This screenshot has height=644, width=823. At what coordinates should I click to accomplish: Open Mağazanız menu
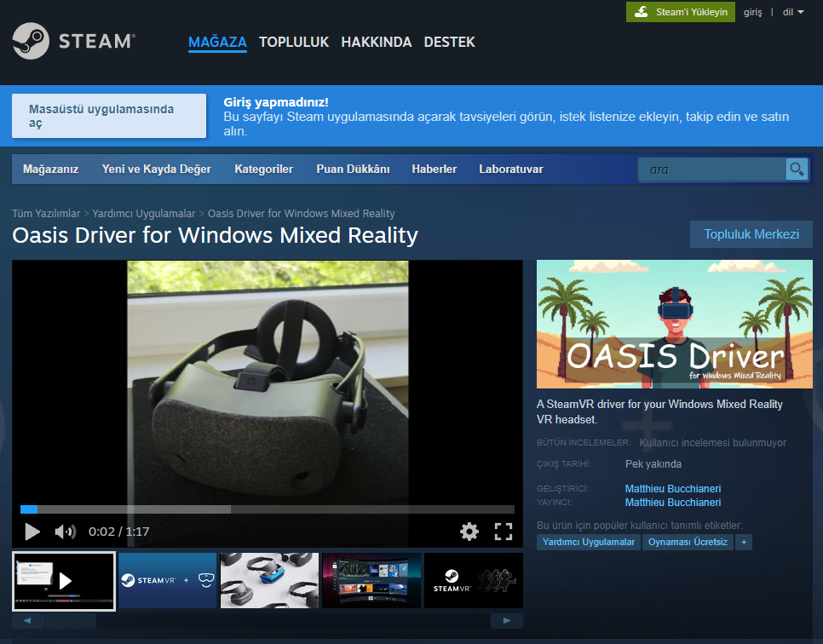click(x=50, y=169)
